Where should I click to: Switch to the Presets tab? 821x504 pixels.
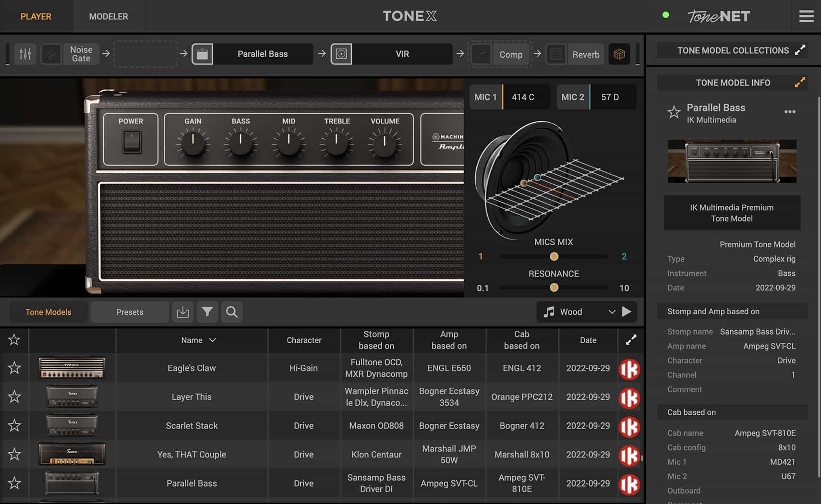point(129,312)
